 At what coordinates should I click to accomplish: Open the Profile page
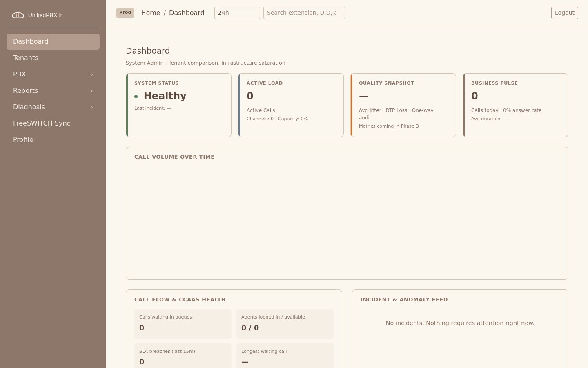[53, 140]
